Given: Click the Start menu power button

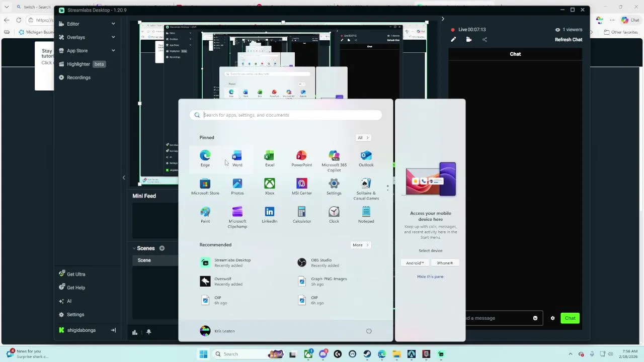Looking at the screenshot, I should coord(369,331).
